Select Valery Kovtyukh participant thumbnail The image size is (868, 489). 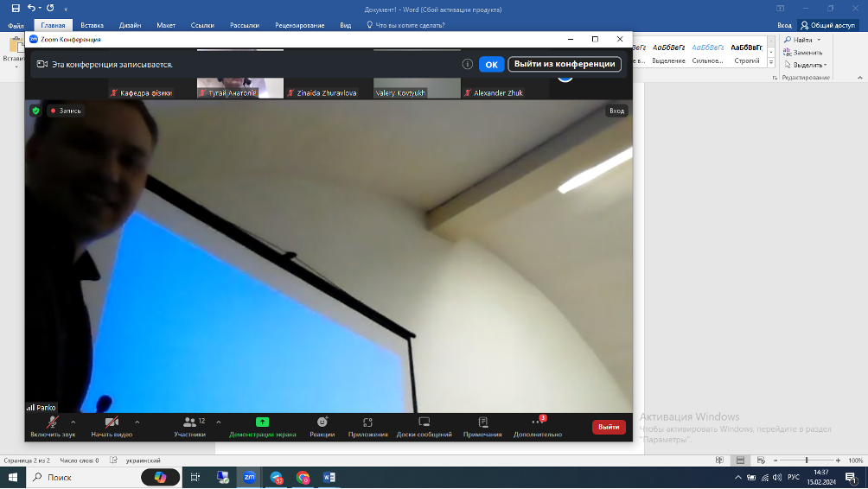click(417, 88)
